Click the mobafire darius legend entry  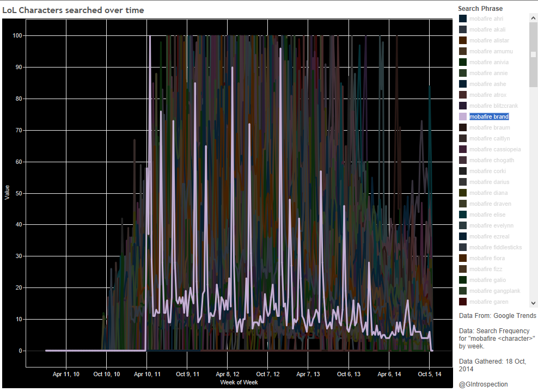[488, 182]
